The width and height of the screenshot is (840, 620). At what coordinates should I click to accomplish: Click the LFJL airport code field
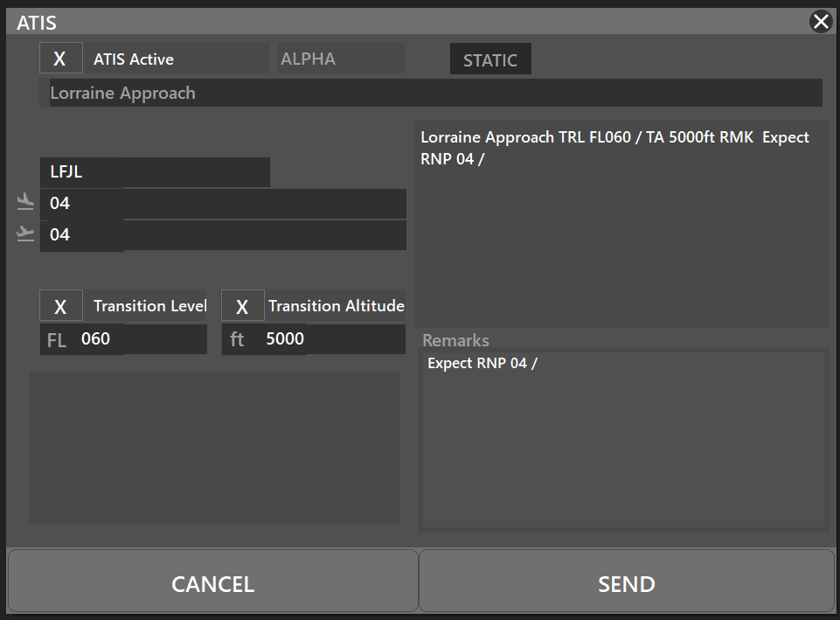click(155, 172)
